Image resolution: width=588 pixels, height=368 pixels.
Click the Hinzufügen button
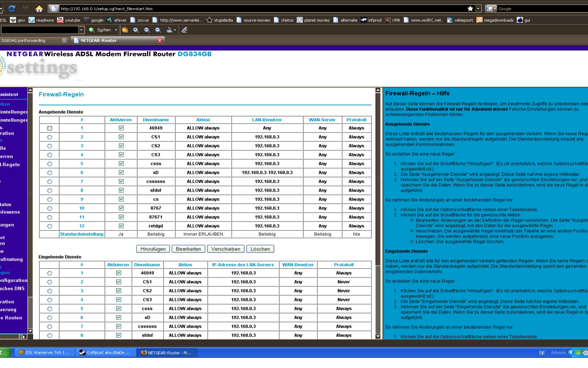[153, 249]
